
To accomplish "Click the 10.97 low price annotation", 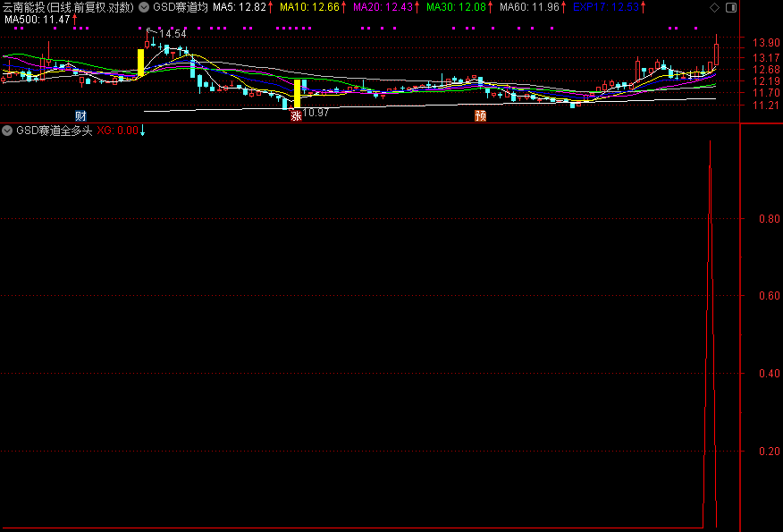I will click(x=316, y=113).
